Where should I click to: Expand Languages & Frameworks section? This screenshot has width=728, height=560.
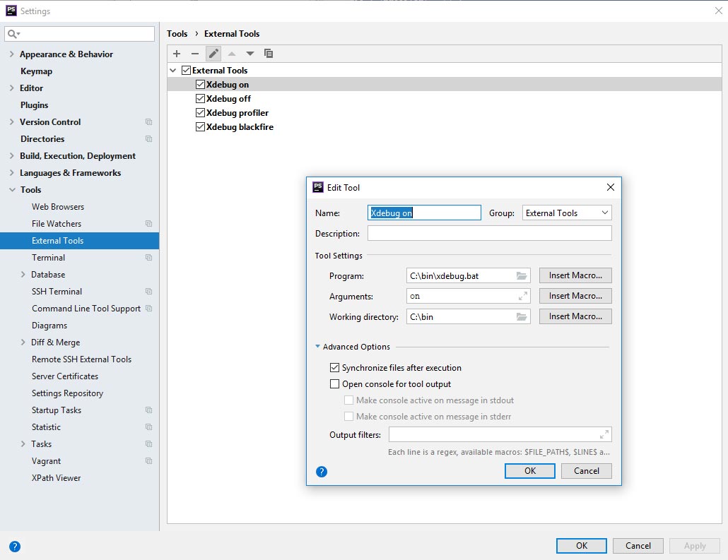pos(11,172)
